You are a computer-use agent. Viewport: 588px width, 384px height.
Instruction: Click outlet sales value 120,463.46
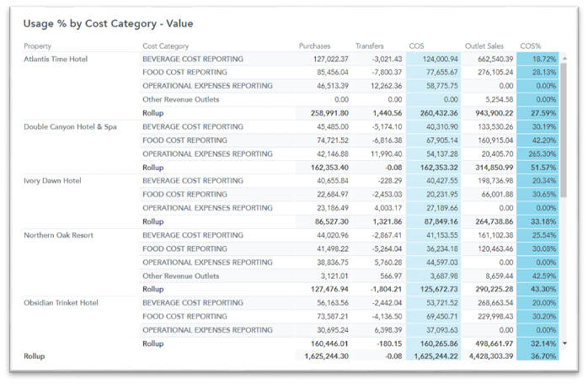coord(495,248)
